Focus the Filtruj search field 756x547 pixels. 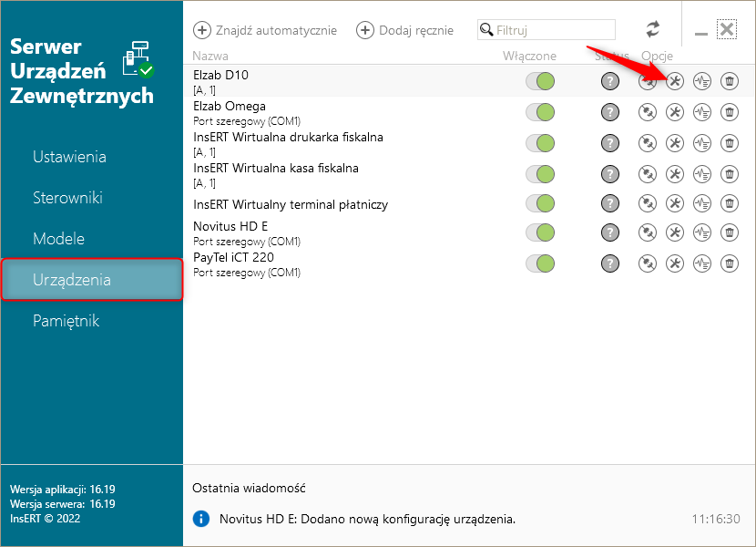coord(547,30)
